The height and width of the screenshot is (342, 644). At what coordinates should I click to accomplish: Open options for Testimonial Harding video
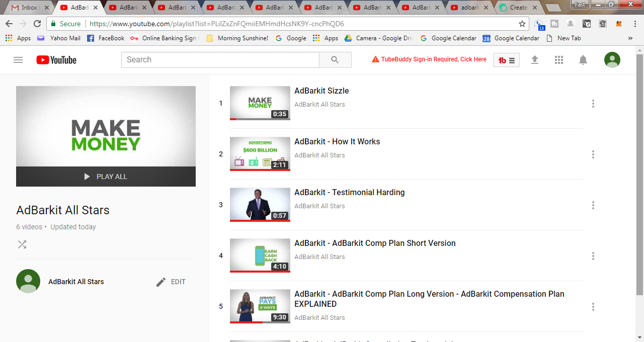[x=593, y=205]
